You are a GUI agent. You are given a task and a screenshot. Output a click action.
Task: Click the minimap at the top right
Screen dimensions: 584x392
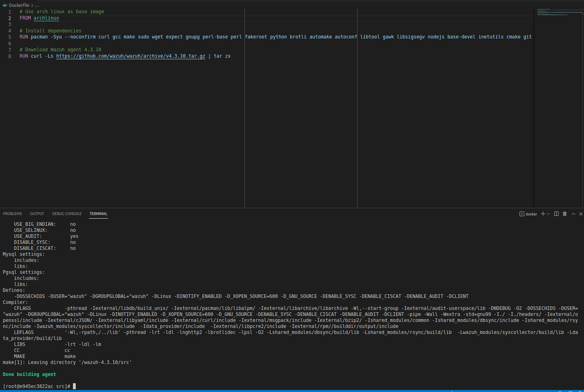pyautogui.click(x=559, y=12)
